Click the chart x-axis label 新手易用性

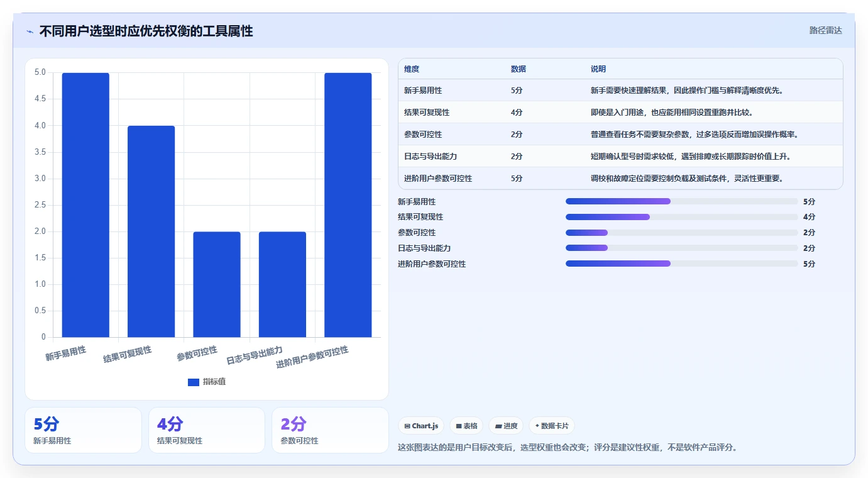click(65, 353)
